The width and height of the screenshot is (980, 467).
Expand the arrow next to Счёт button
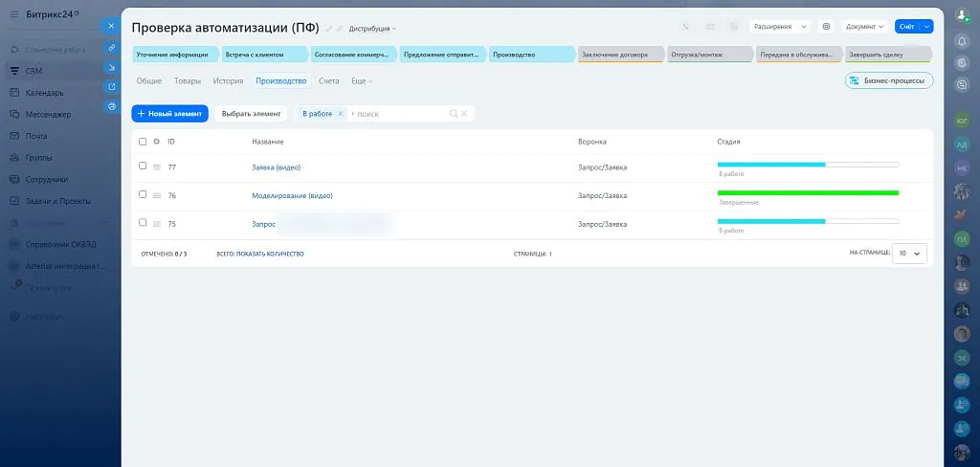[x=926, y=26]
